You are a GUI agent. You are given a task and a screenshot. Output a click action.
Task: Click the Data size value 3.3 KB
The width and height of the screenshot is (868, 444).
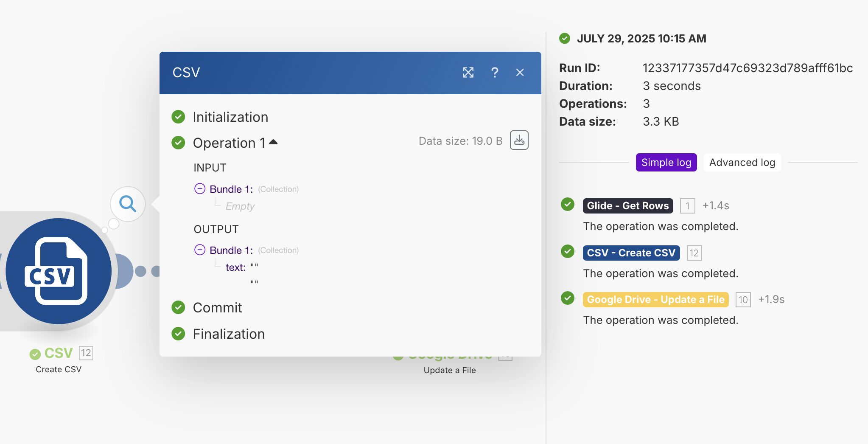point(661,121)
